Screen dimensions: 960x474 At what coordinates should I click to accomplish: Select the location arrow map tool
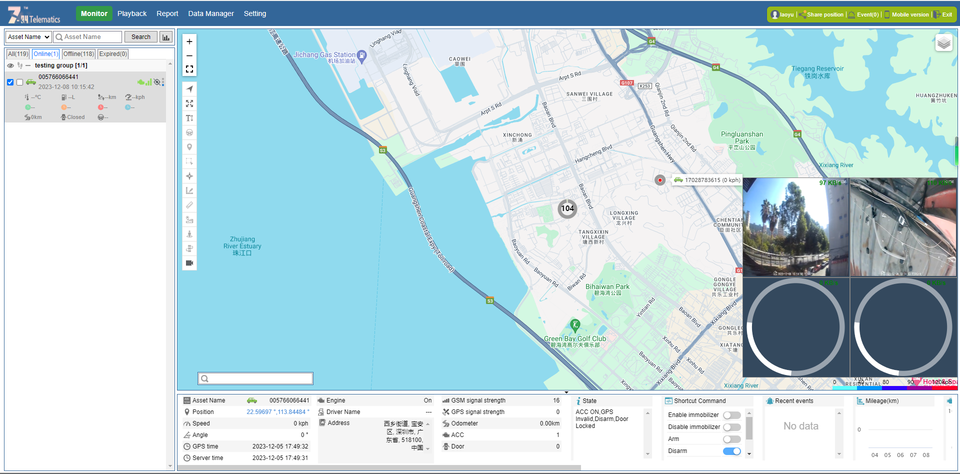pyautogui.click(x=189, y=89)
